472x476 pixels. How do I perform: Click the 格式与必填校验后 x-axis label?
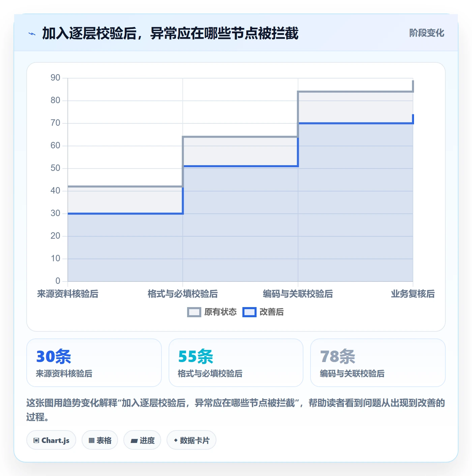pyautogui.click(x=183, y=294)
